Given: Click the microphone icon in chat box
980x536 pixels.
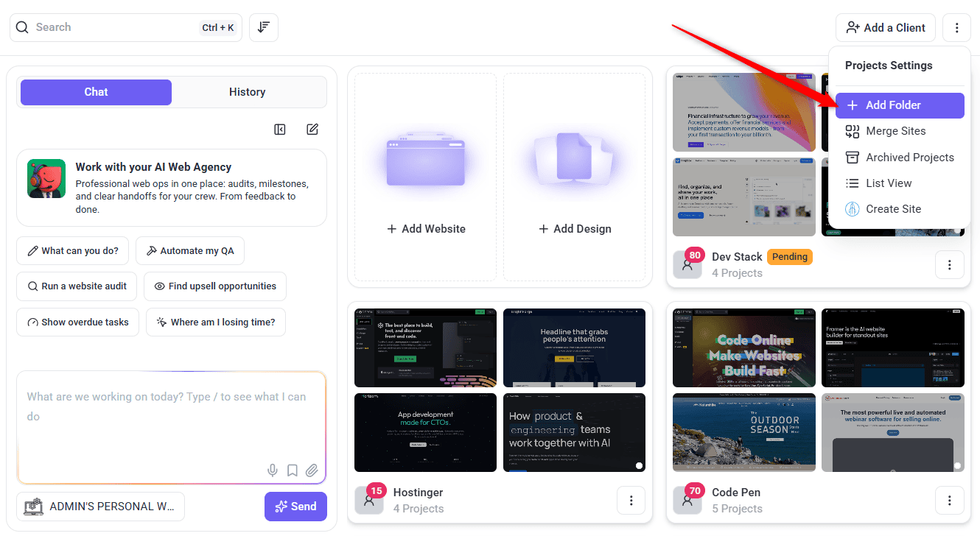Looking at the screenshot, I should point(273,470).
